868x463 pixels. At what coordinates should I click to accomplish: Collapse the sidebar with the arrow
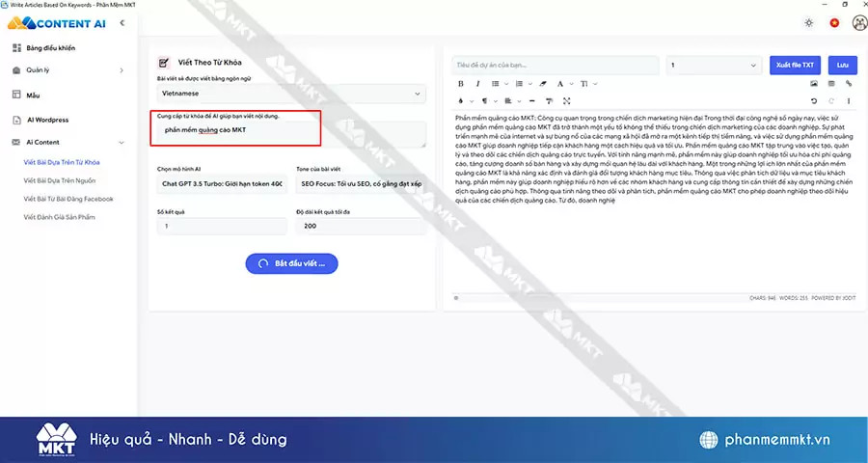tap(122, 22)
